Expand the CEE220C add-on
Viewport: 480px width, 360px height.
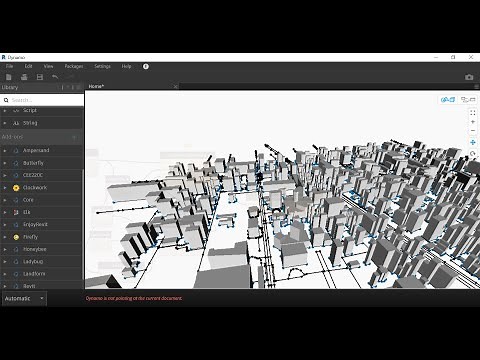point(5,175)
